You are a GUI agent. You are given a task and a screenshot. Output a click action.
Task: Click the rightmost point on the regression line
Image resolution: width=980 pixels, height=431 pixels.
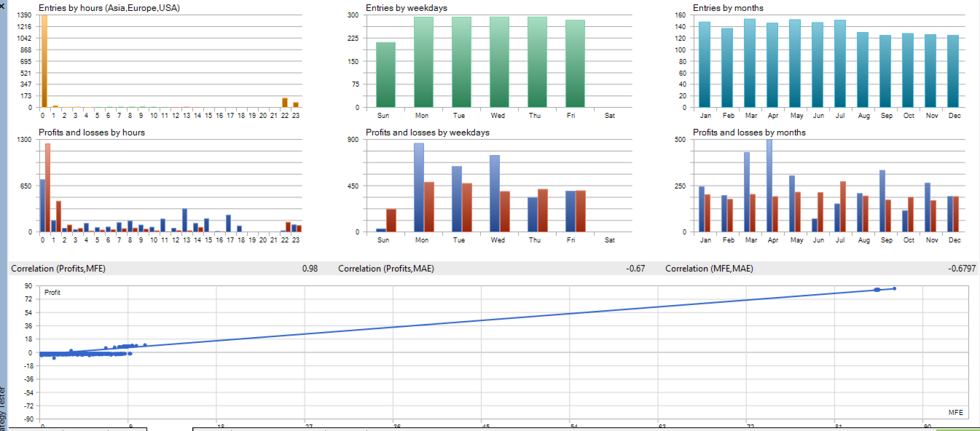(894, 289)
